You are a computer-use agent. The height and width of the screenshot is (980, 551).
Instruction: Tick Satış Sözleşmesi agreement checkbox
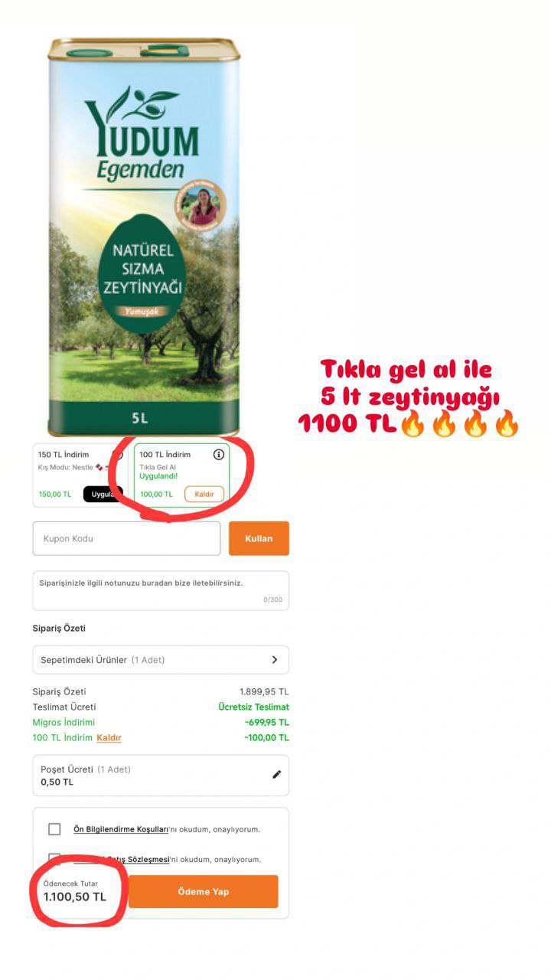coord(54,858)
